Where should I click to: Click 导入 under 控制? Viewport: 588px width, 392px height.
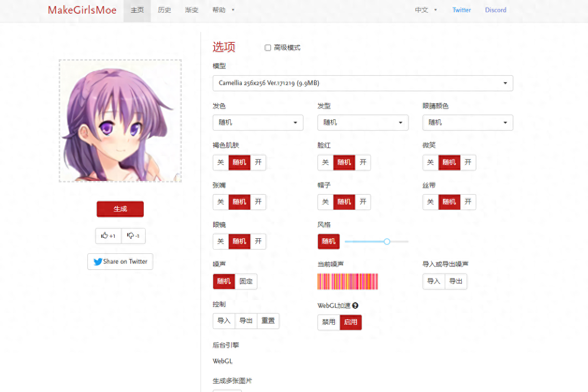tap(224, 321)
